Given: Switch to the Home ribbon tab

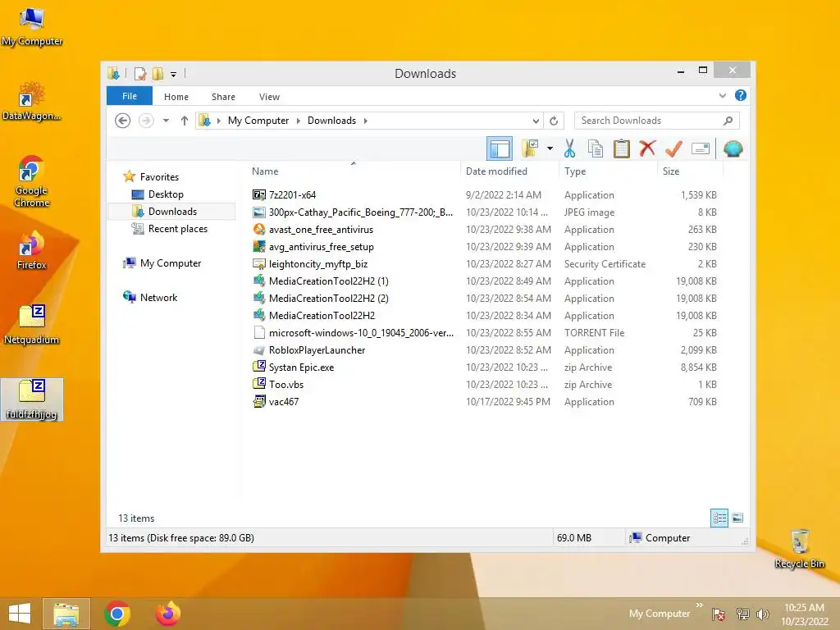Looking at the screenshot, I should pos(176,97).
